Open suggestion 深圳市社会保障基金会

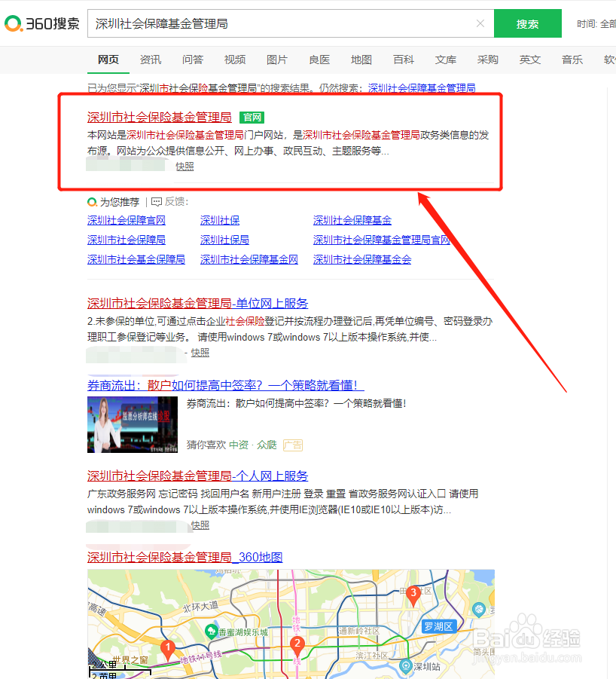point(362,259)
